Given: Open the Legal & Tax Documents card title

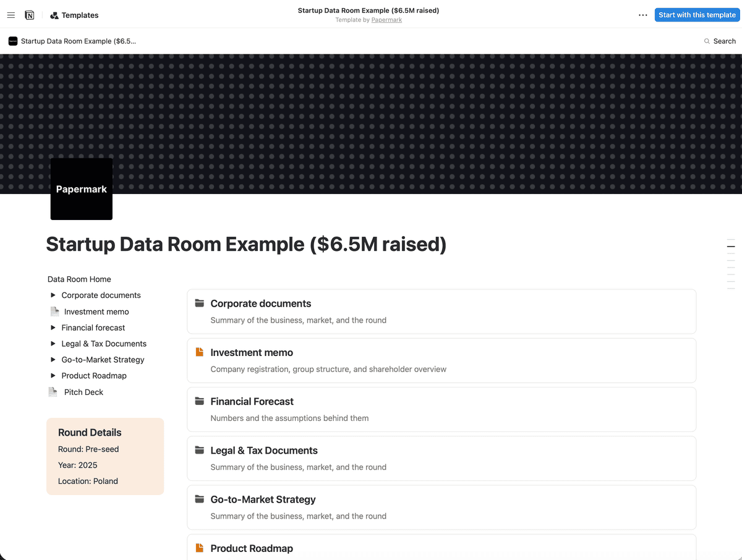Looking at the screenshot, I should tap(264, 451).
